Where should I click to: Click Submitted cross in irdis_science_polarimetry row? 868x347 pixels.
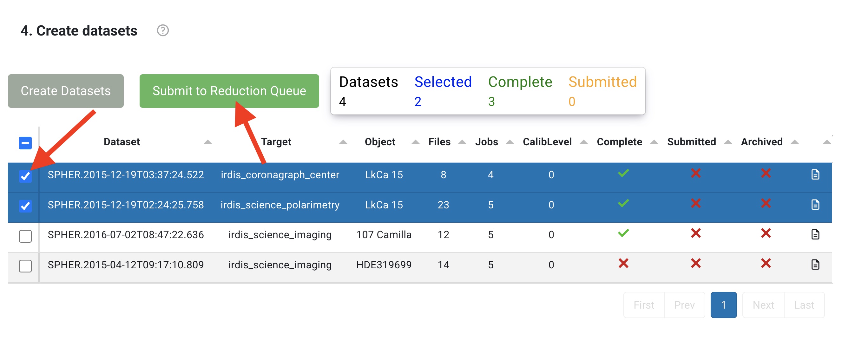pyautogui.click(x=695, y=204)
